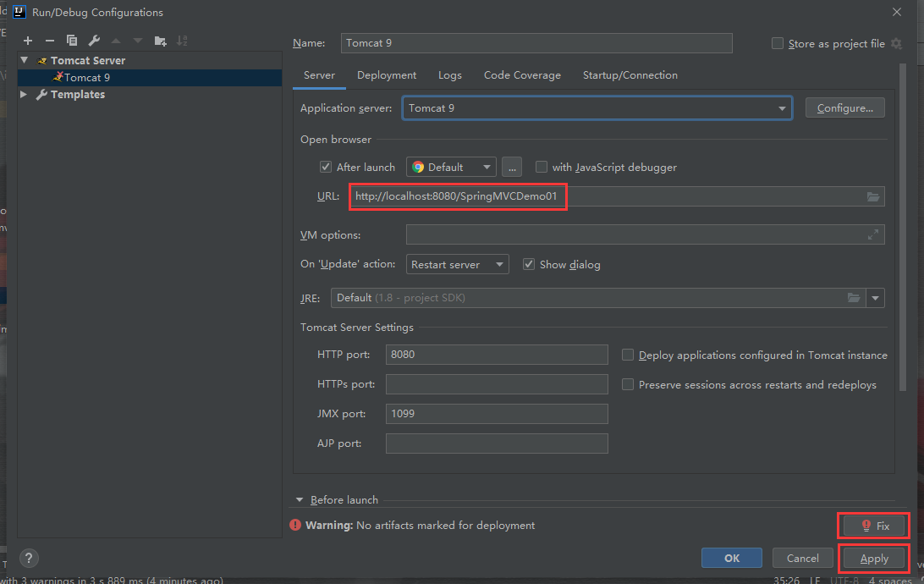
Task: Open On 'Update' action Restart server dropdown
Action: click(x=457, y=264)
